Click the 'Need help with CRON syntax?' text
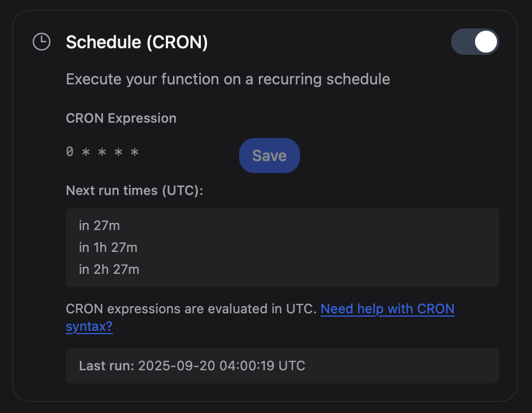 pyautogui.click(x=388, y=309)
